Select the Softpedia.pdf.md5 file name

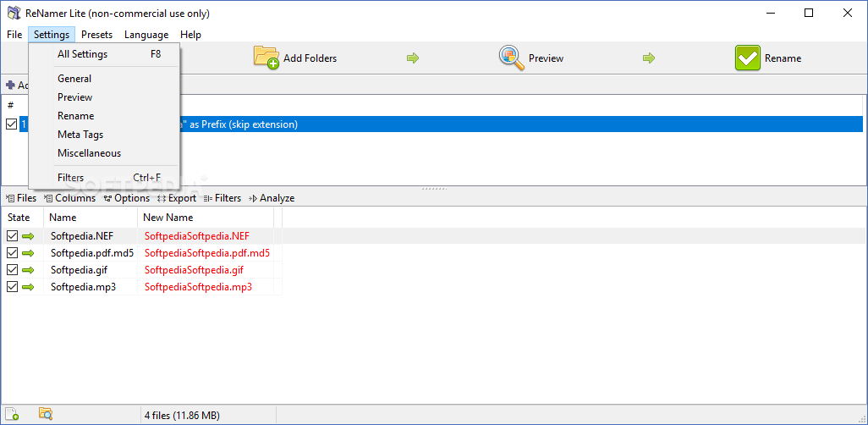[92, 253]
